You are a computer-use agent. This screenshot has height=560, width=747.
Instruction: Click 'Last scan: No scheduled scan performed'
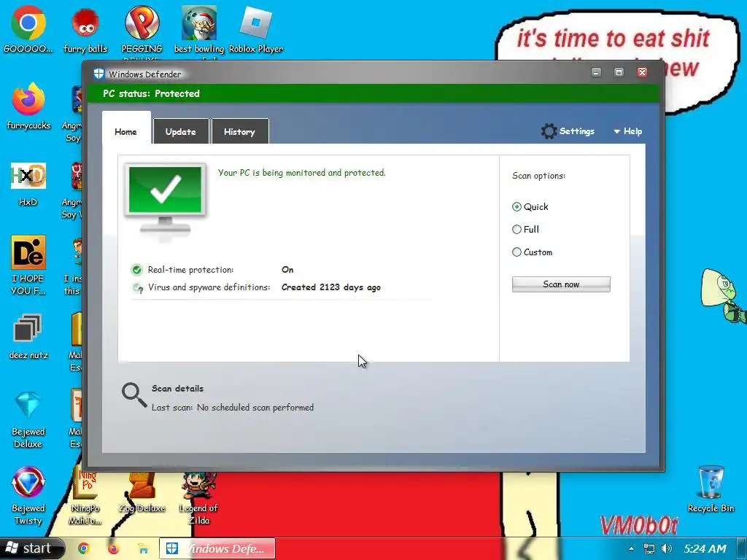click(x=233, y=408)
